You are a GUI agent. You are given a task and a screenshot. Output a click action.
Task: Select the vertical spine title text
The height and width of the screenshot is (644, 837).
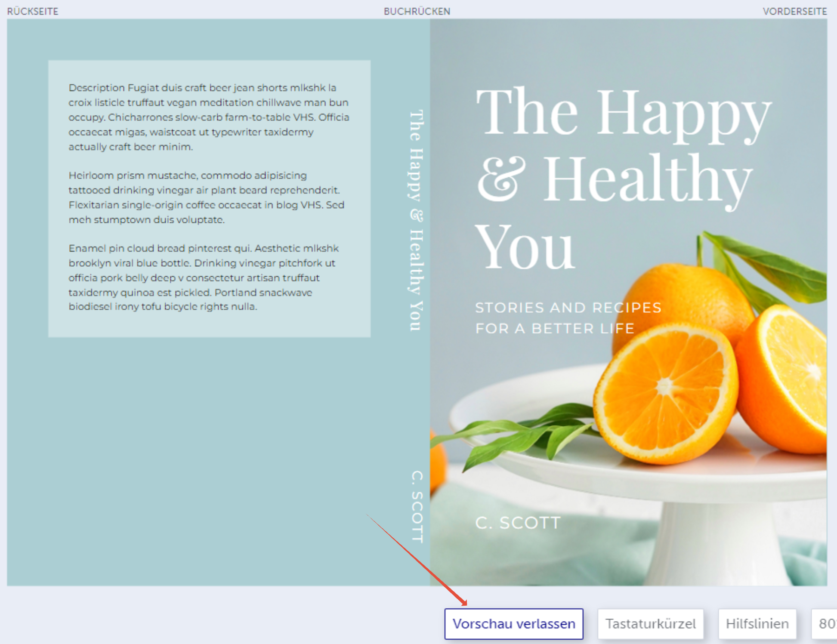pos(416,220)
